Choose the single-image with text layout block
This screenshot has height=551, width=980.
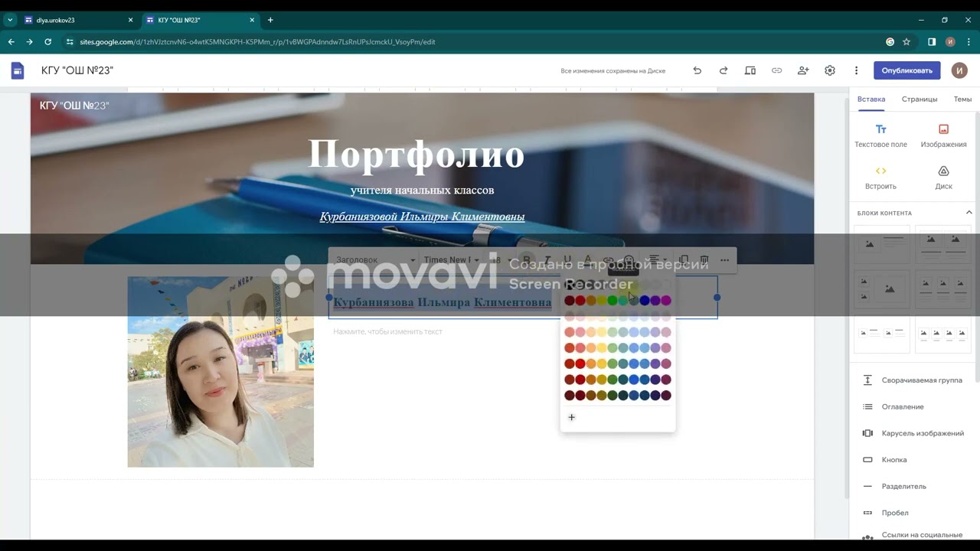pos(882,244)
